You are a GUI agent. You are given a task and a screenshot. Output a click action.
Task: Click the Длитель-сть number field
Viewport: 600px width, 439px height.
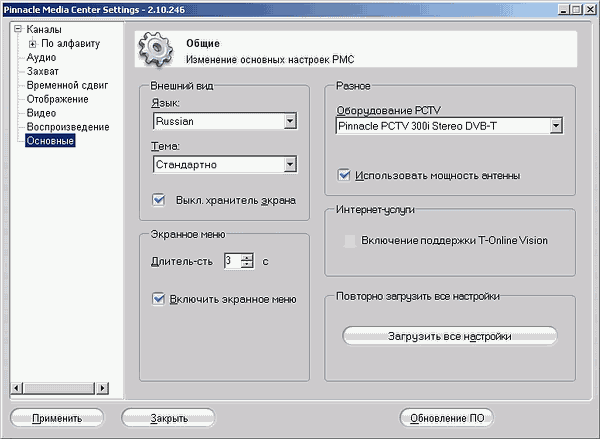coord(233,261)
